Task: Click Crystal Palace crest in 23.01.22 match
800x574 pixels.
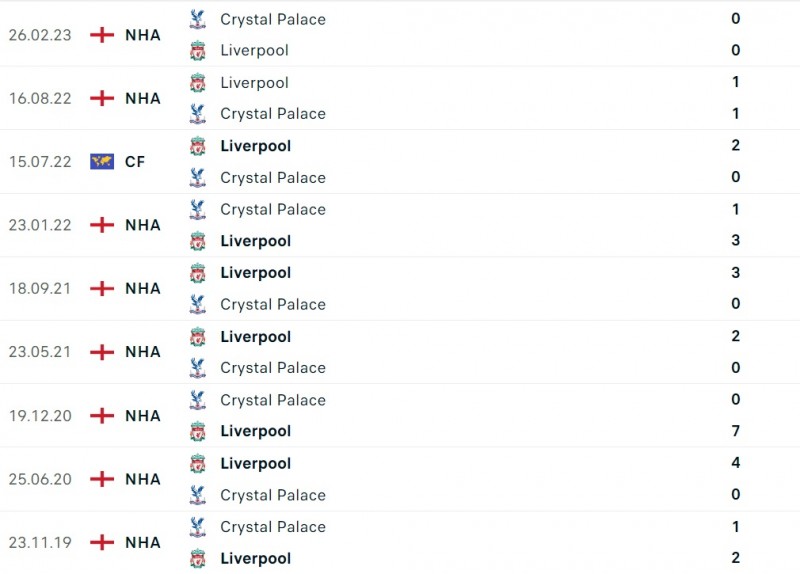Action: pos(198,209)
